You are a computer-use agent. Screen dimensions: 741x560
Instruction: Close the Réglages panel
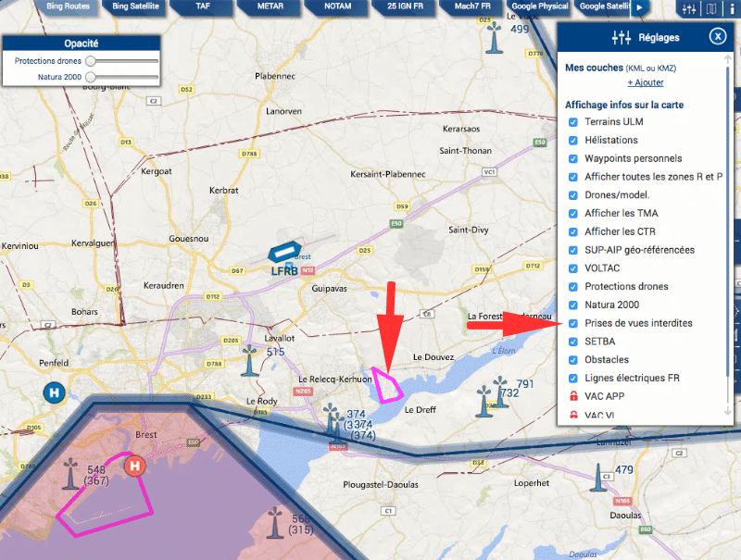click(717, 36)
